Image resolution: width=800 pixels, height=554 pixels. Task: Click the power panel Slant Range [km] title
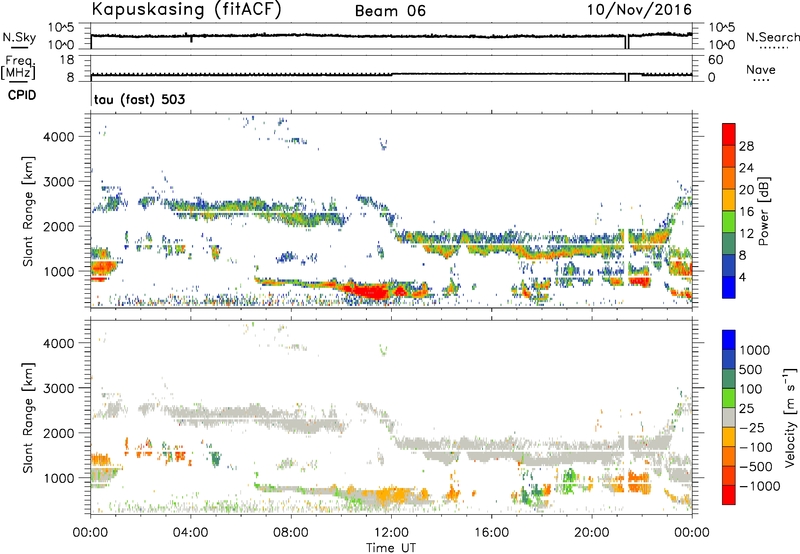(x=28, y=211)
